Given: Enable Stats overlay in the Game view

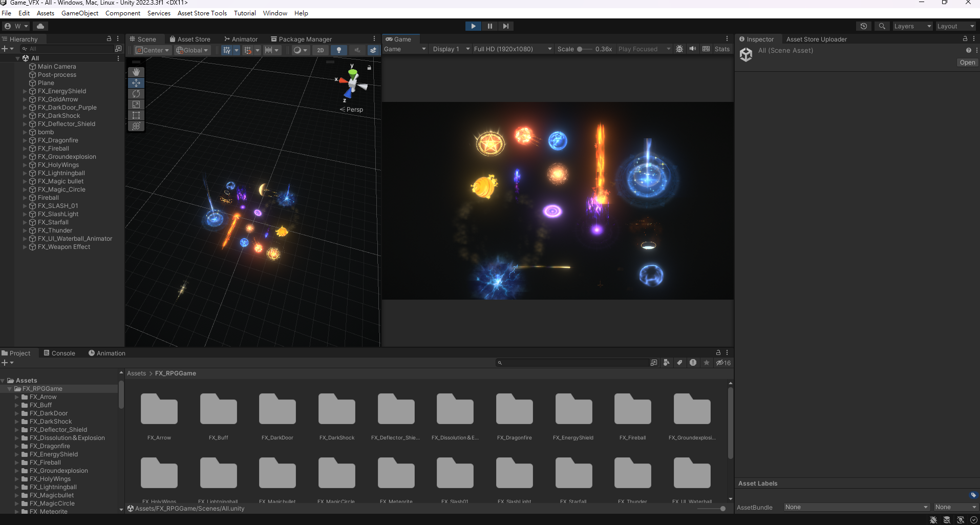Looking at the screenshot, I should pyautogui.click(x=722, y=49).
